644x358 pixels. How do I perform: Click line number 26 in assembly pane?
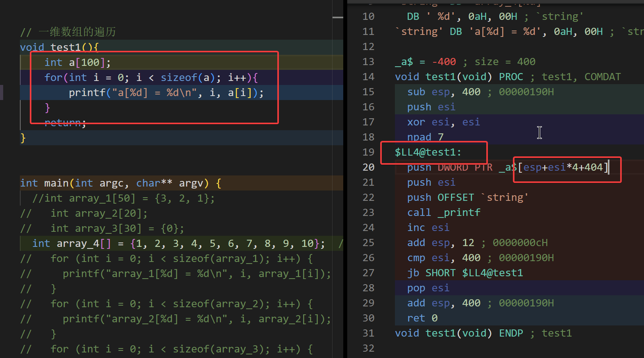[x=368, y=258]
